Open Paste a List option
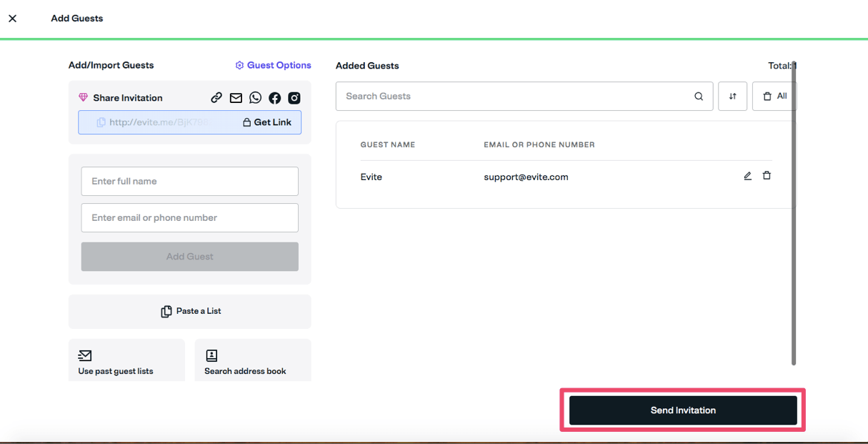 tap(190, 312)
